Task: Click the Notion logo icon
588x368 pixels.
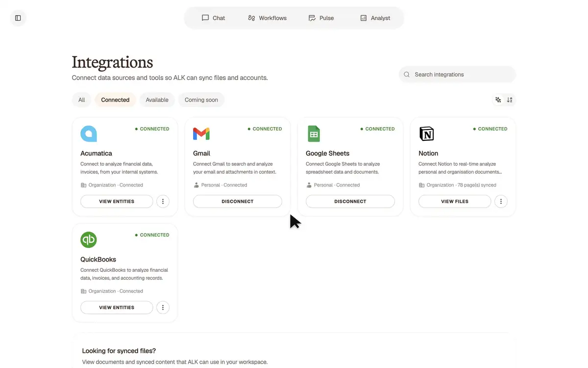Action: pyautogui.click(x=427, y=133)
